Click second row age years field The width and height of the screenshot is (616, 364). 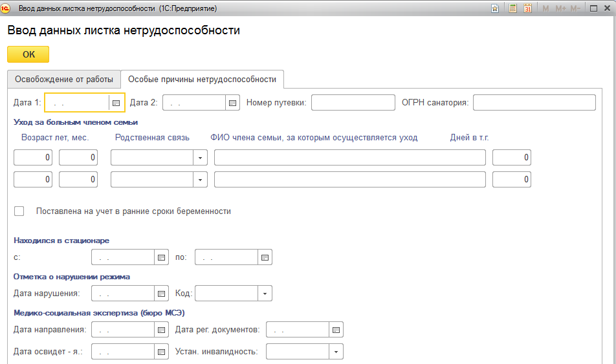(33, 180)
